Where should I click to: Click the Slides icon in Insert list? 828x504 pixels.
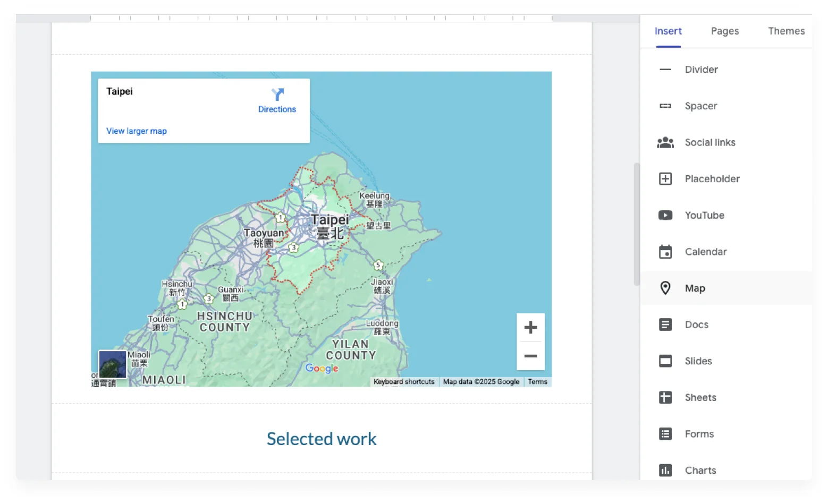665,361
